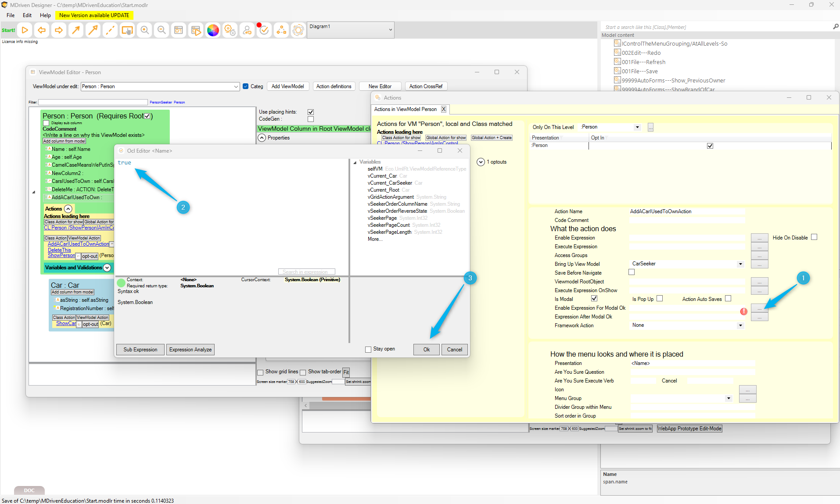
Task: Toggle the Is Modal checkbox
Action: point(594,299)
